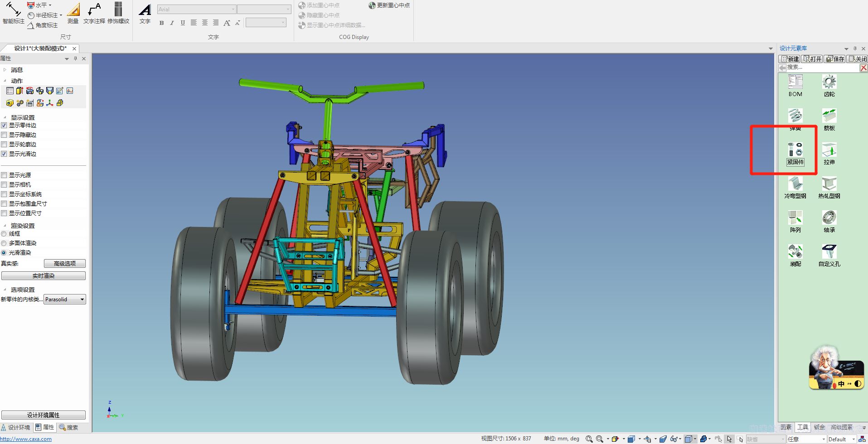Image resolution: width=868 pixels, height=444 pixels.
Task: Select the 齿轮 gear tool in library
Action: coord(829,86)
